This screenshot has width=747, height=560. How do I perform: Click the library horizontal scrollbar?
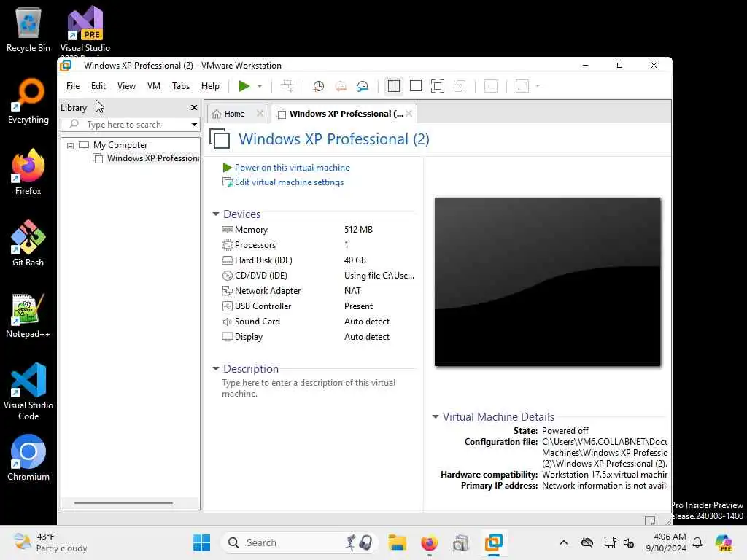click(123, 503)
